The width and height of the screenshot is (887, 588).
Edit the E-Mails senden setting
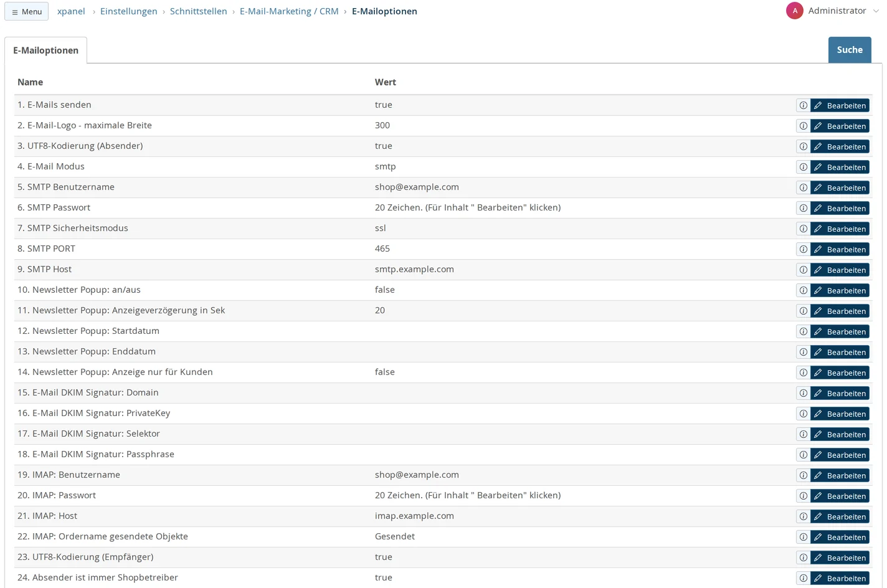(840, 105)
